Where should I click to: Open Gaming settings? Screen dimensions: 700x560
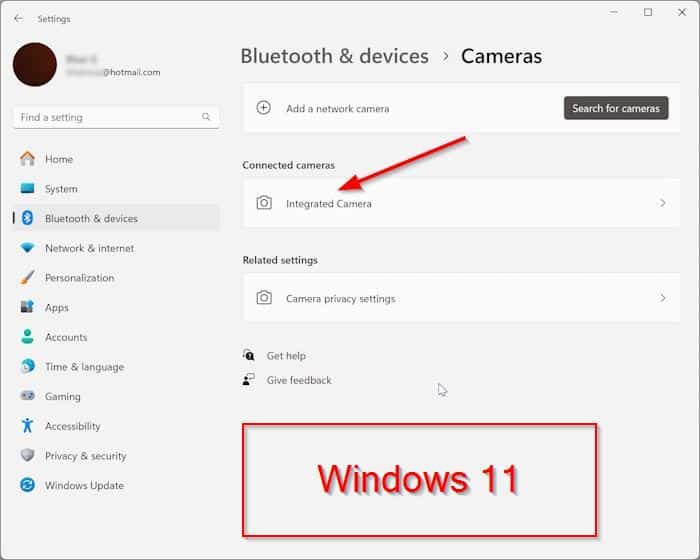pos(117,396)
